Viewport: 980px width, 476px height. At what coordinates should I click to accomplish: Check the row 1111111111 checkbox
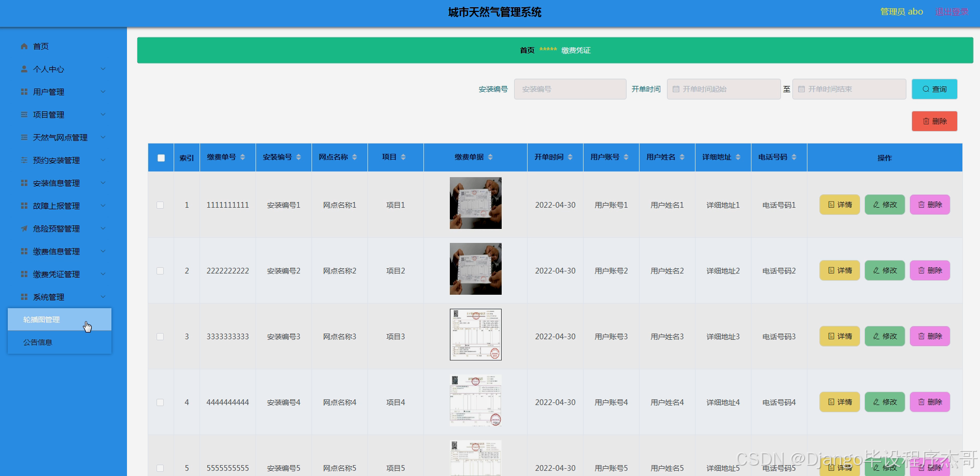coord(160,205)
